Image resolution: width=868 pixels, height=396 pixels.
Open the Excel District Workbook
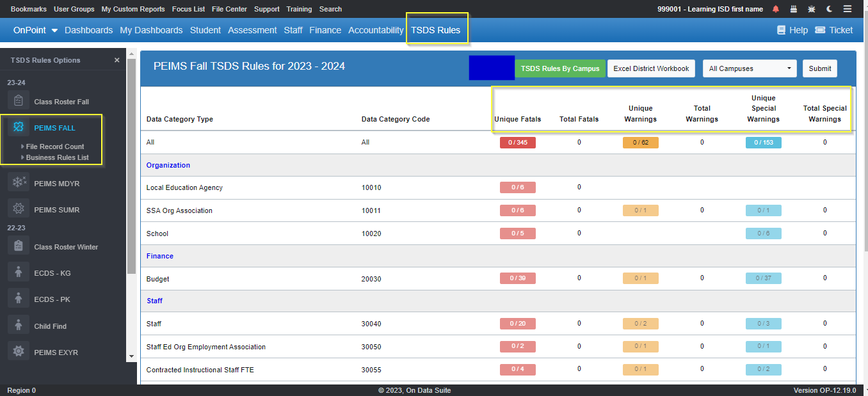650,68
